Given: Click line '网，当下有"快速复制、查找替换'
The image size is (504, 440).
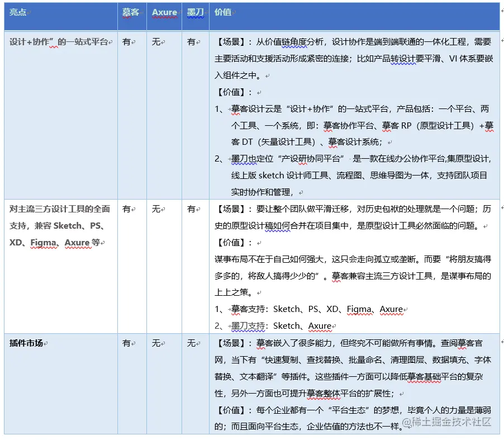Looking at the screenshot, I should [353, 360].
